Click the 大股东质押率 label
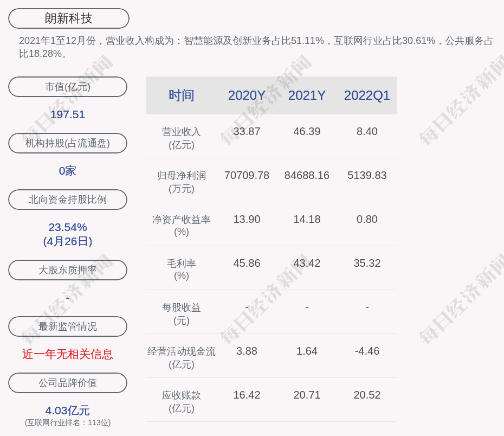Screen dimensions: 504x436 click(x=68, y=270)
